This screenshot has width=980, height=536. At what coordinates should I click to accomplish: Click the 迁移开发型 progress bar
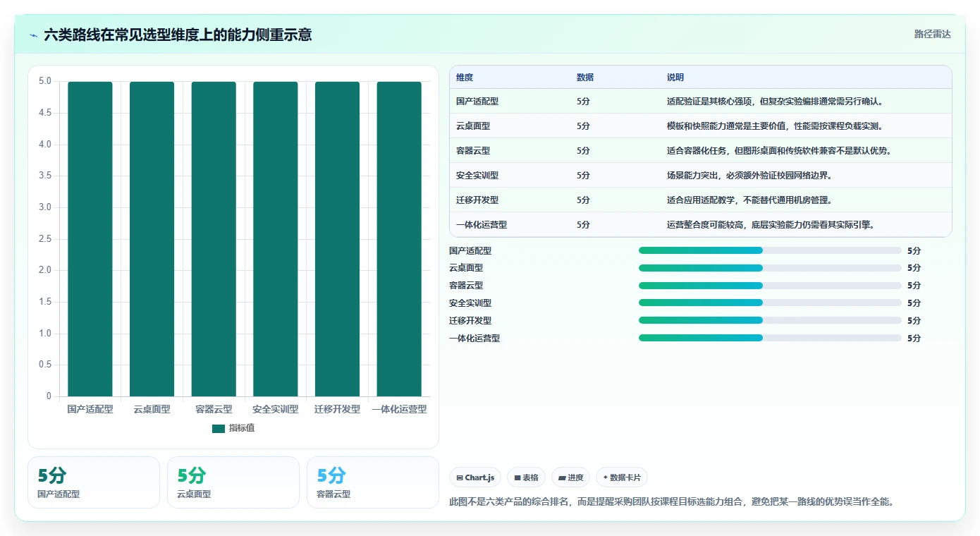pos(770,320)
